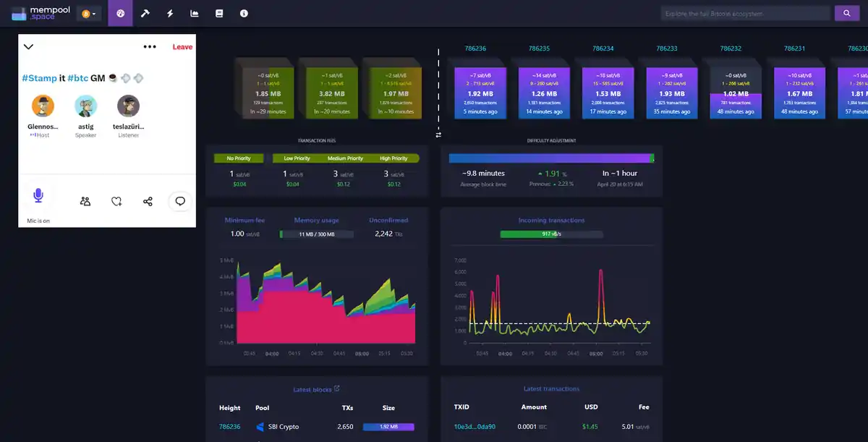Viewport: 868px width, 442px height.
Task: Click the Memory usage progress bar
Action: pos(316,234)
